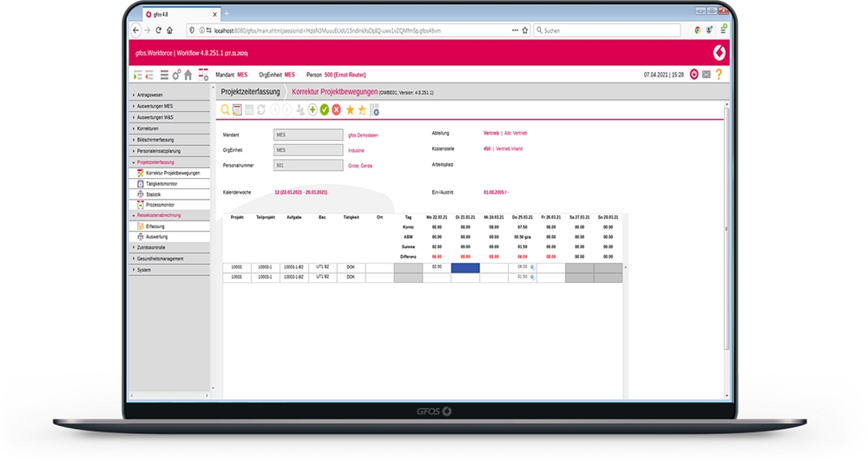Click the refresh arrows toolbar icon
This screenshot has width=868, height=461.
[x=261, y=110]
